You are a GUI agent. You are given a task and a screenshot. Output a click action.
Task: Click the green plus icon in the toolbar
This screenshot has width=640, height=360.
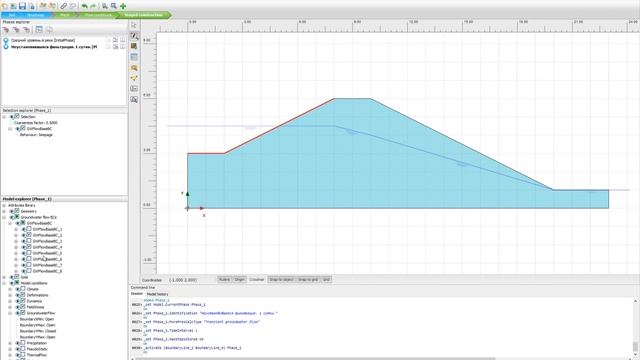(x=123, y=6)
